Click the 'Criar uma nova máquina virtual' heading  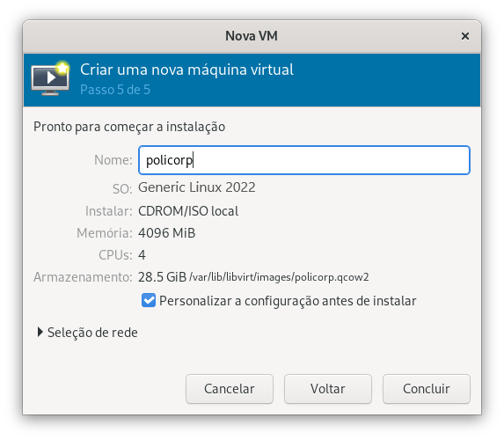point(186,70)
